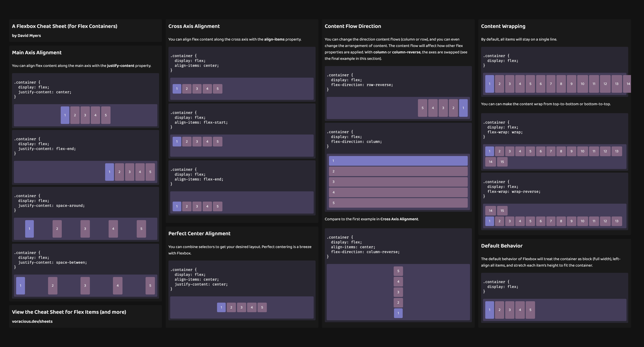This screenshot has width=644, height=347.
Task: Click the align-items center code block under Perfect Center Alignment
Action: coord(241,279)
